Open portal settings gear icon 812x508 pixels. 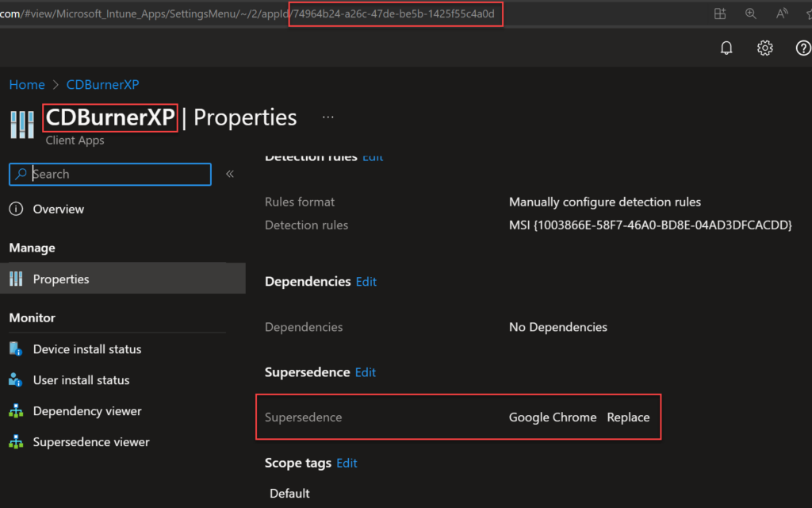[x=765, y=48]
